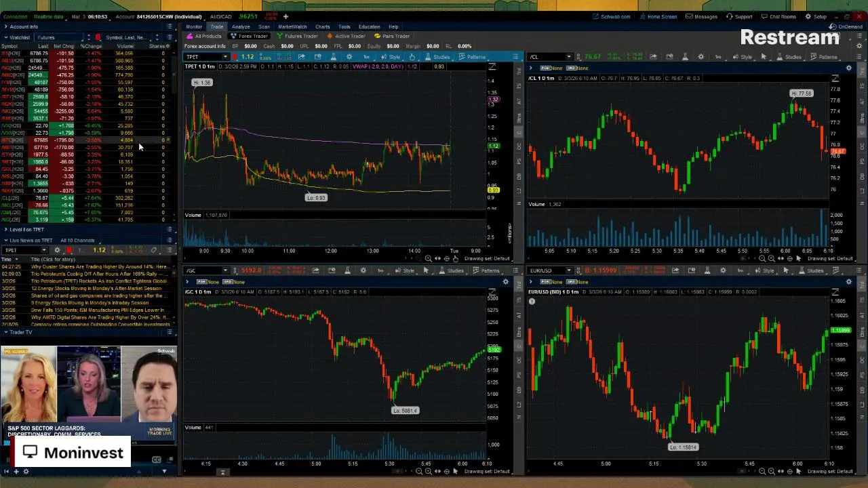Screen dimensions: 868x488
Task: Collapse the Watchlist gadget
Action: click(x=5, y=37)
